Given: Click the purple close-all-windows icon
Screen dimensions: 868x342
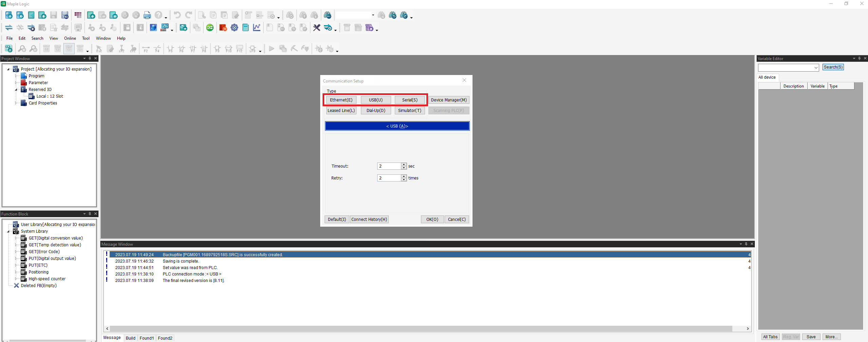Looking at the screenshot, I should pyautogui.click(x=369, y=28).
